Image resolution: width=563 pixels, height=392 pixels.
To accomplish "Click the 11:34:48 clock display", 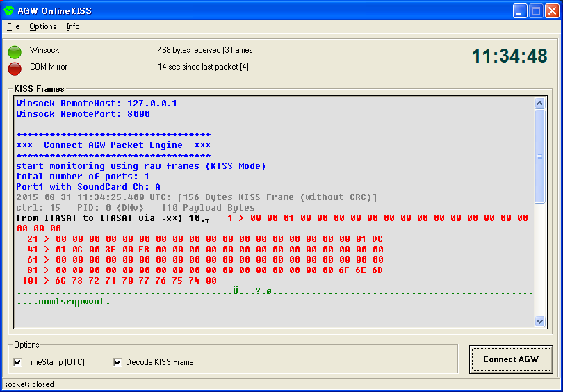I will (x=509, y=56).
